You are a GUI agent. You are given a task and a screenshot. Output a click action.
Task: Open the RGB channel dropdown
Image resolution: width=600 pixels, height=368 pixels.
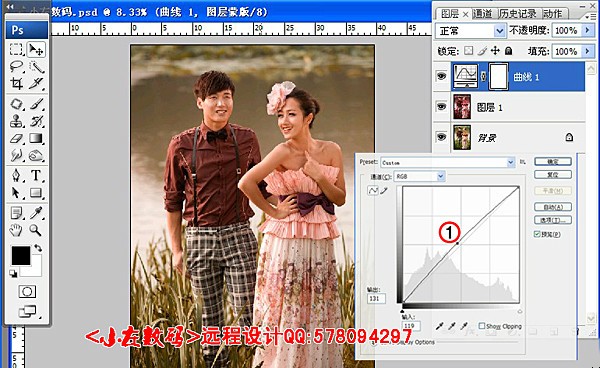(x=419, y=176)
